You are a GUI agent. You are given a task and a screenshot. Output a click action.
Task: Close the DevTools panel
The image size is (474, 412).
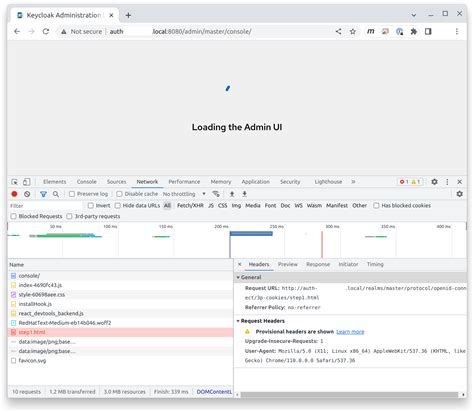pos(460,182)
